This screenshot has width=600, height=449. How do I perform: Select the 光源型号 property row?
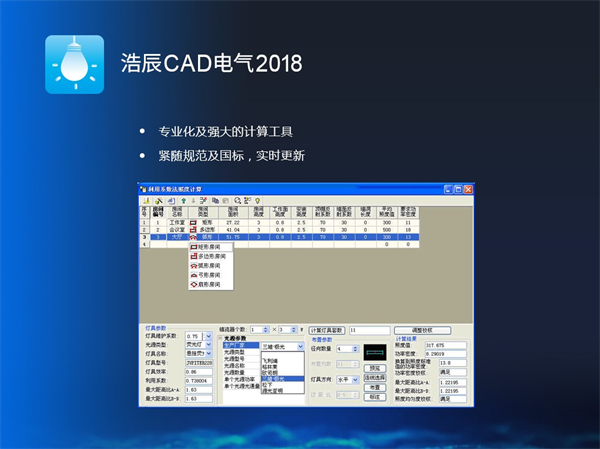coord(241,359)
